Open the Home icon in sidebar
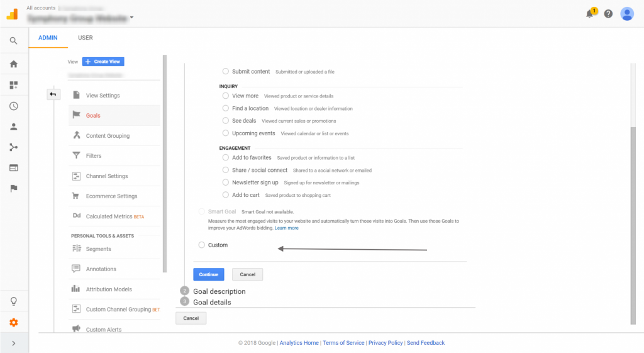Viewport: 644px width, 353px height. point(14,64)
